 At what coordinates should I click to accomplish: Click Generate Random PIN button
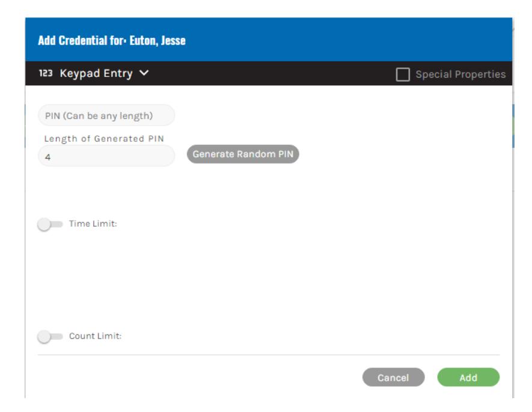(243, 154)
